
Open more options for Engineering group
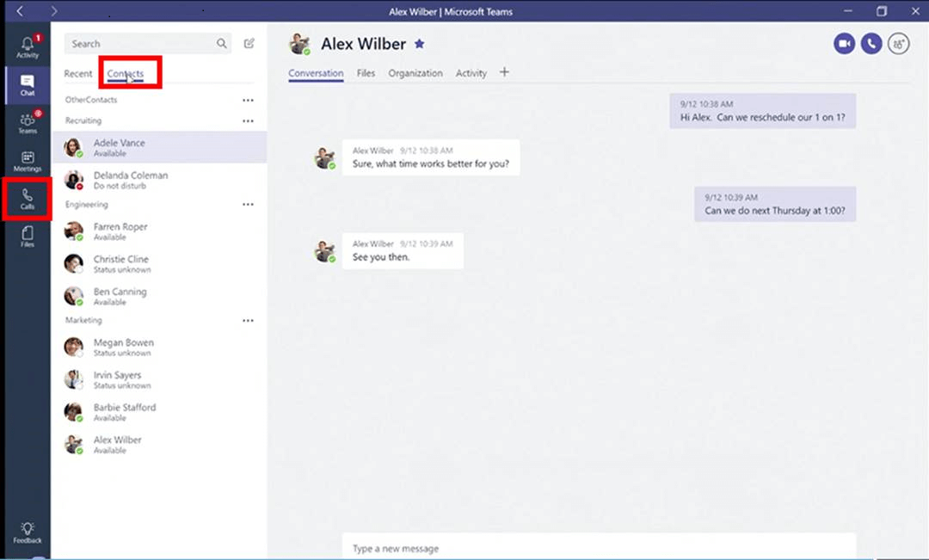248,205
